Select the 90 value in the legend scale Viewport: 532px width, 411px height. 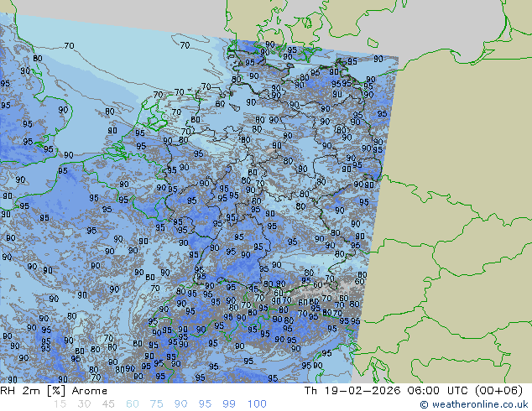tap(180, 404)
